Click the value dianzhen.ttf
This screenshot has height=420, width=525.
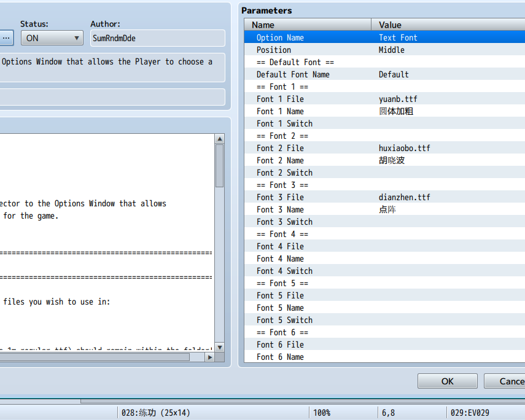tap(405, 197)
